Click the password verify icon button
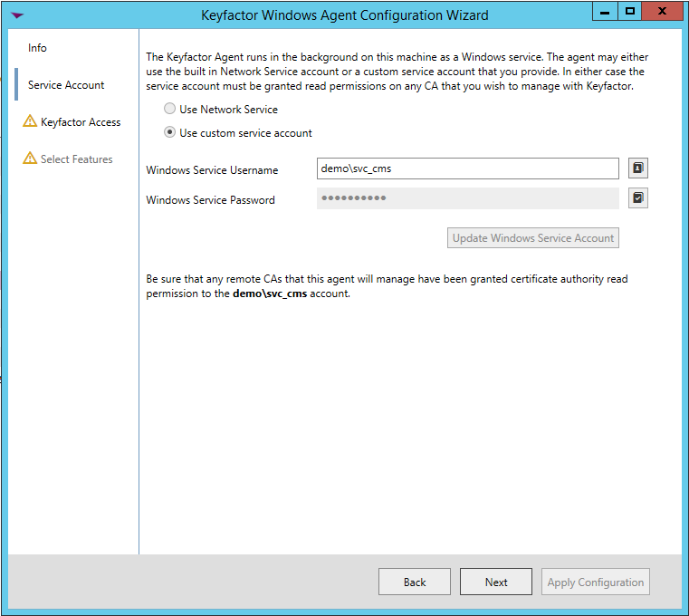This screenshot has width=689, height=616. (x=638, y=197)
